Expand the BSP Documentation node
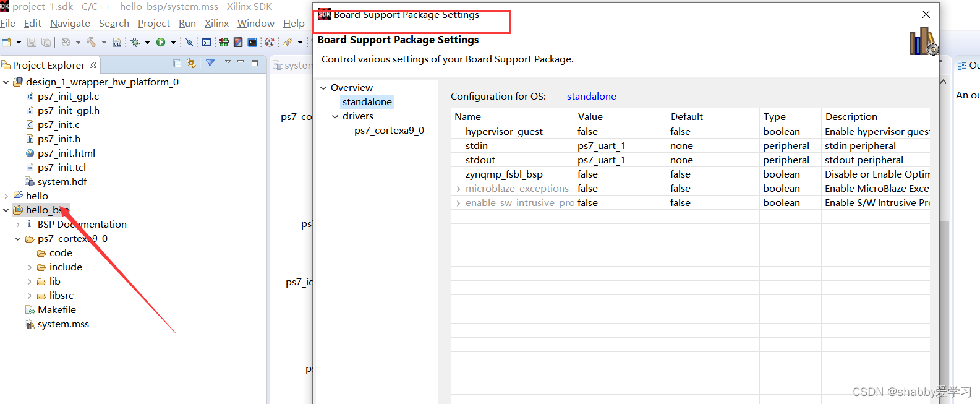This screenshot has width=980, height=404. [x=18, y=224]
